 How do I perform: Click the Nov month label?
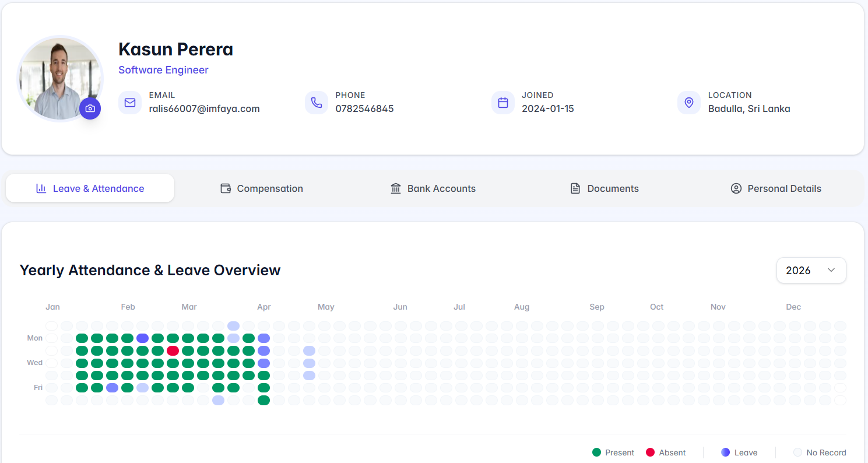718,307
